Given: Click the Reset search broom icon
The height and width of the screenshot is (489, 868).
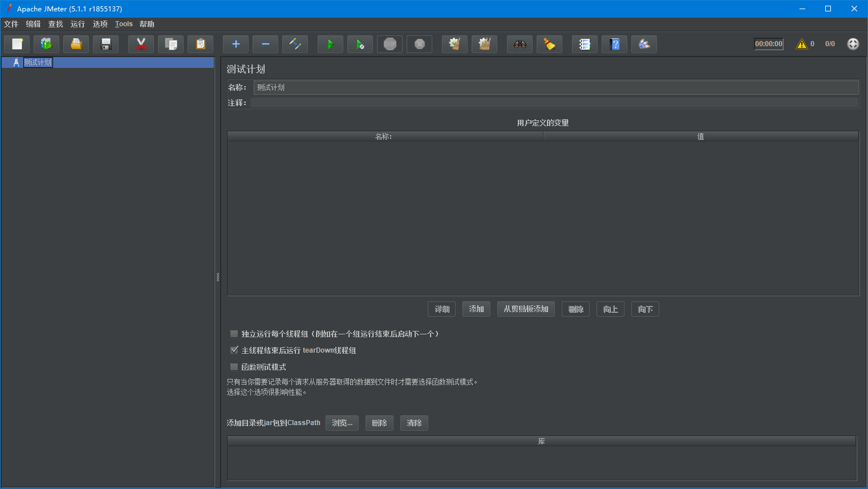Looking at the screenshot, I should click(x=549, y=44).
